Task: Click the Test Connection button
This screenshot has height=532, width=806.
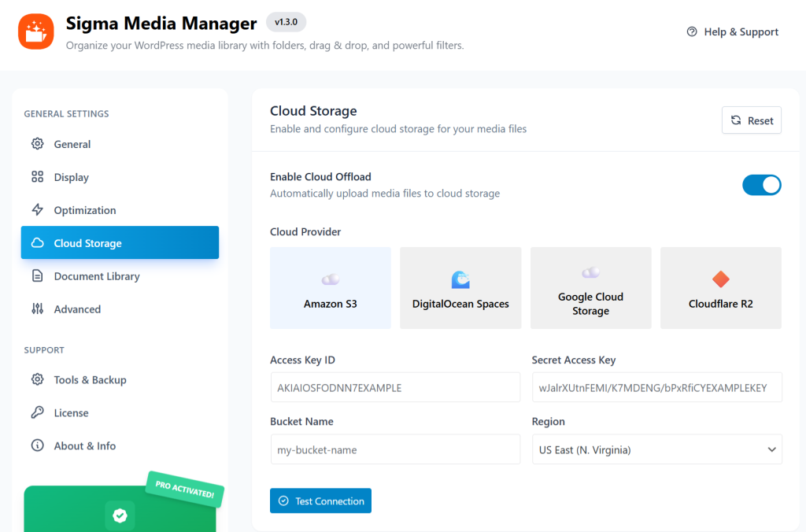Action: click(320, 500)
